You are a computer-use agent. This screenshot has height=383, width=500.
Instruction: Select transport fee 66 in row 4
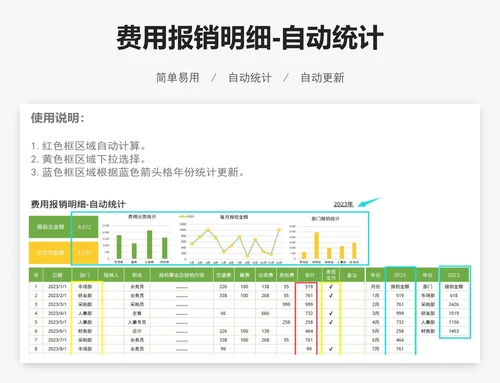click(223, 313)
